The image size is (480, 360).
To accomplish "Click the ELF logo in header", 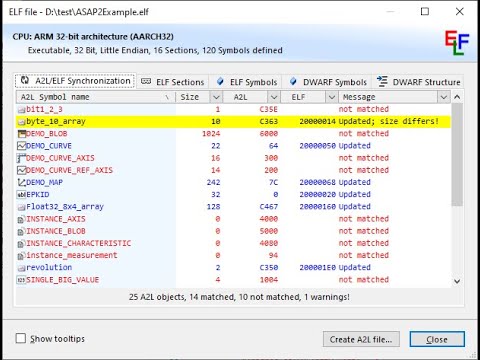I will point(457,42).
